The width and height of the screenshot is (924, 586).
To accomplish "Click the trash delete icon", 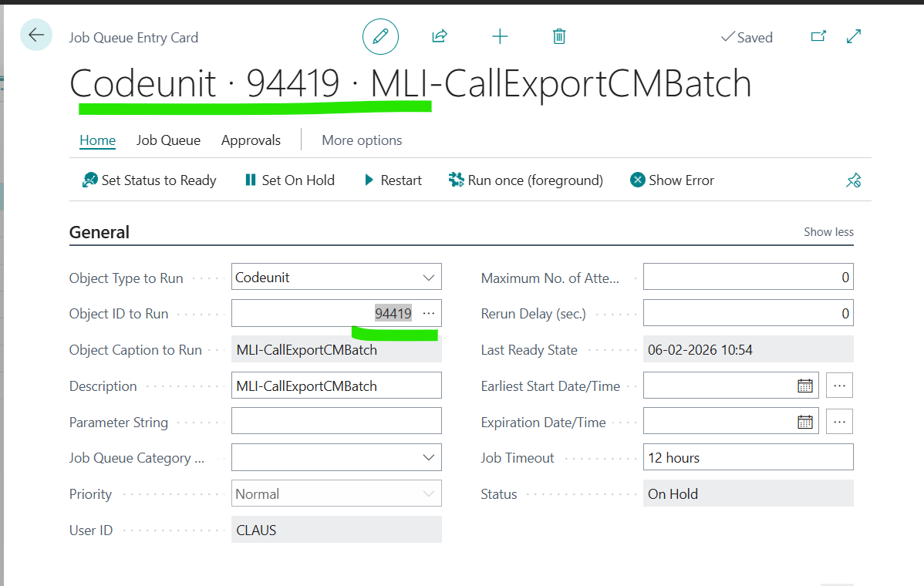I will coord(559,36).
